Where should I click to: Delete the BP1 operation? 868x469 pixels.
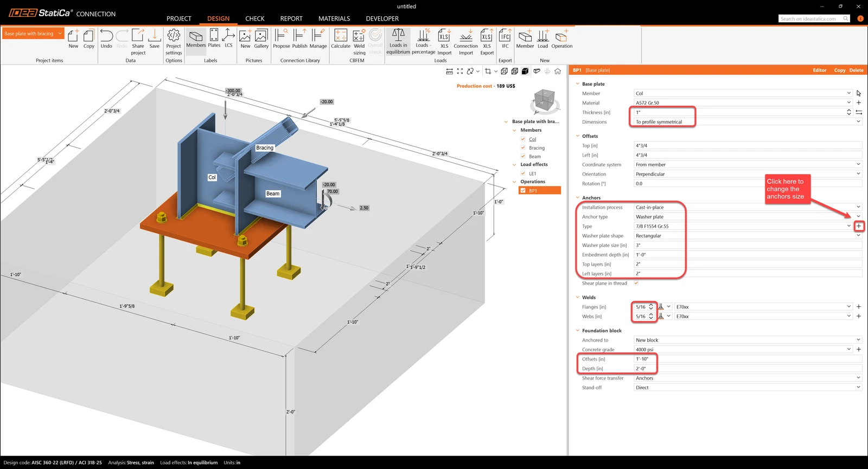pos(857,70)
